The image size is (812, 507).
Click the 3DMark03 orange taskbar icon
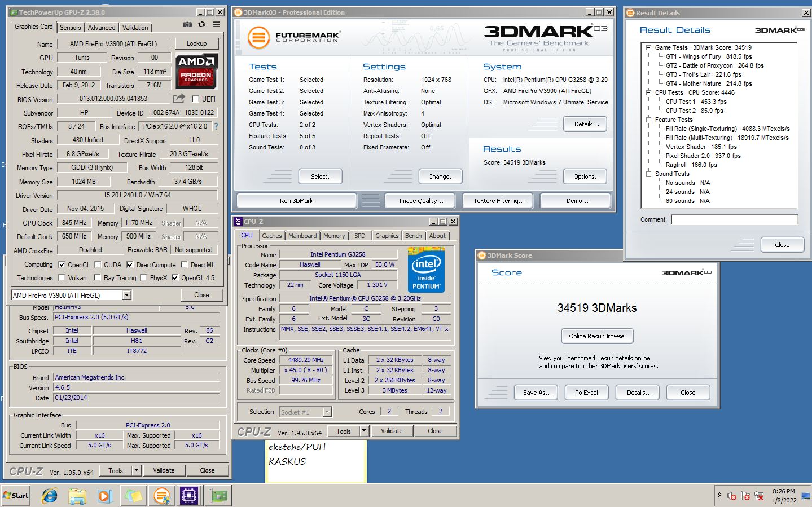click(x=162, y=496)
